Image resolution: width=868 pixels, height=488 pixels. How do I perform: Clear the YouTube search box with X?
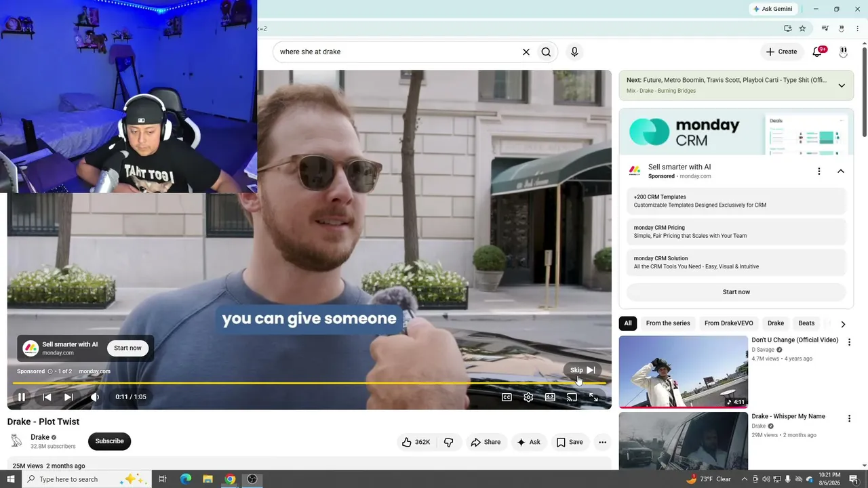click(526, 52)
